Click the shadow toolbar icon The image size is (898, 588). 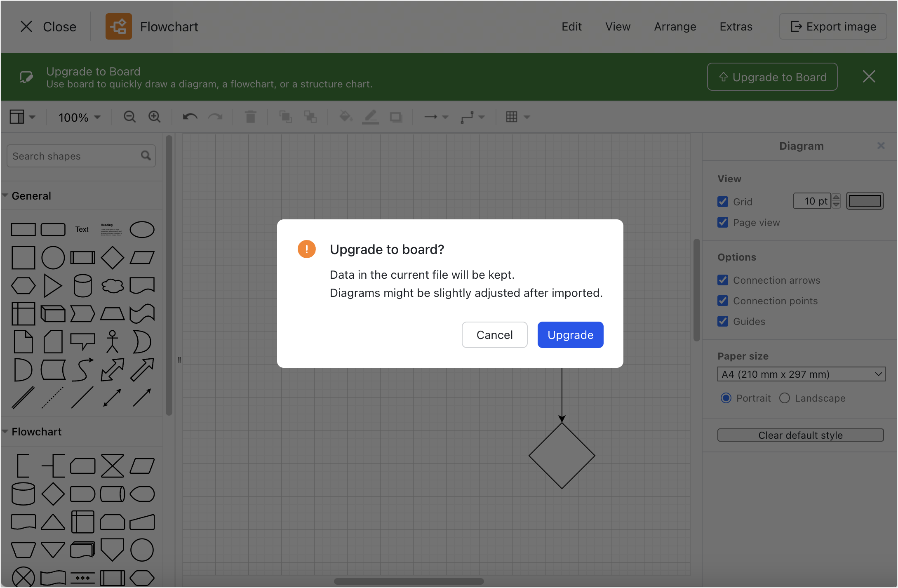click(x=396, y=117)
